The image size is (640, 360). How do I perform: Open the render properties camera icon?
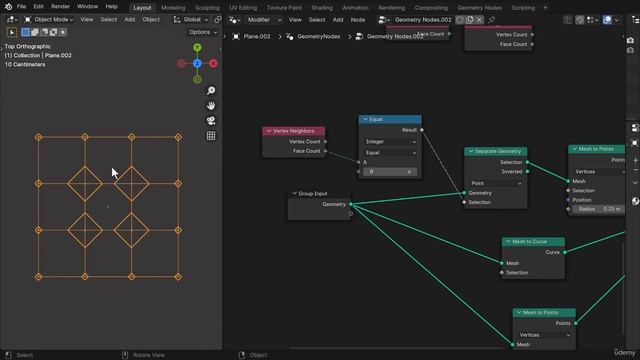pos(630,40)
